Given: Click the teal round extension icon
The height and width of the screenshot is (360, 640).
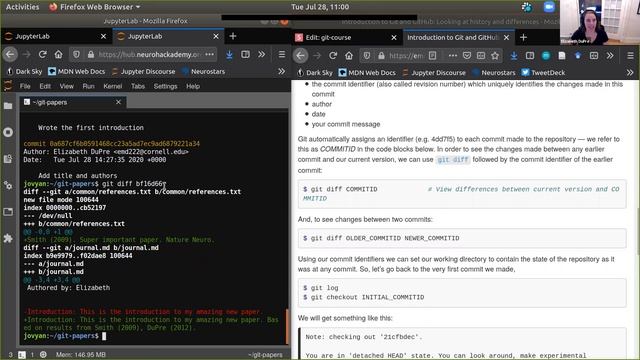Looking at the screenshot, I should click(x=546, y=56).
